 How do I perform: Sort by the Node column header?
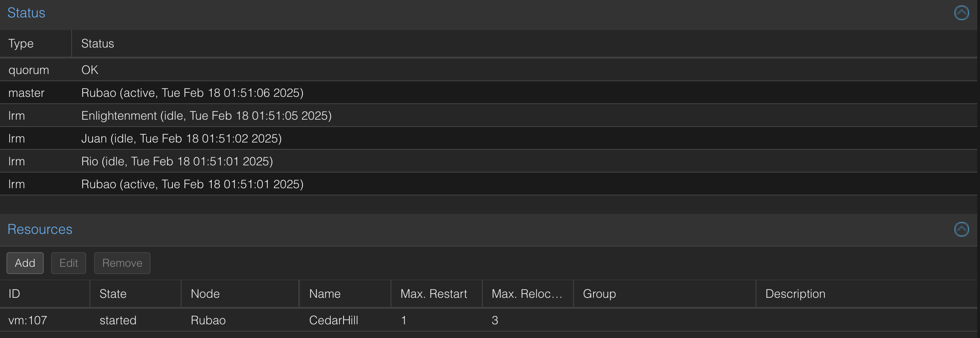[x=240, y=294]
